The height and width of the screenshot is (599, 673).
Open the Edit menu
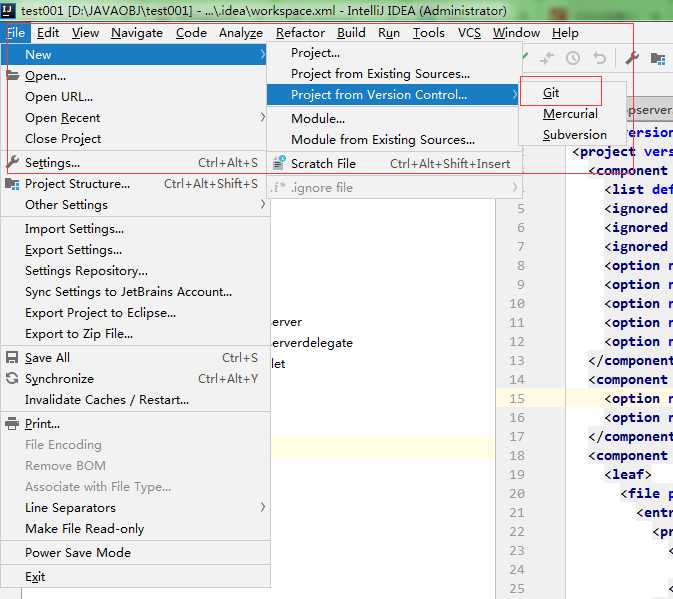48,33
